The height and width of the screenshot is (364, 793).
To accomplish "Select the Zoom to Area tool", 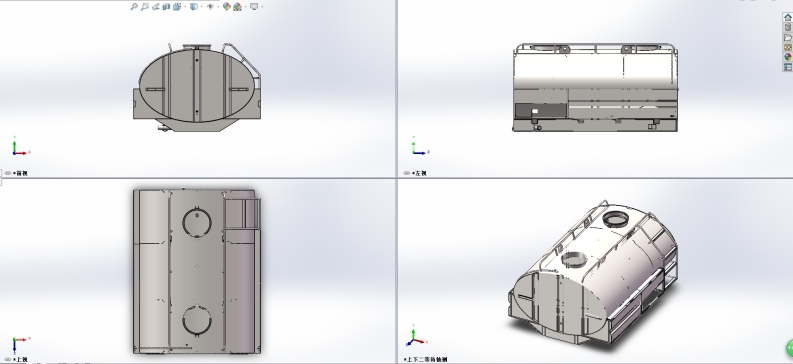I will [x=145, y=7].
